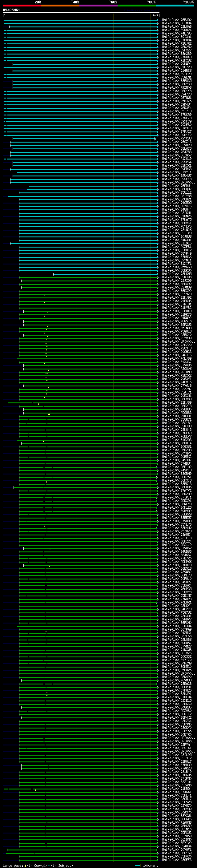The image size is (197, 868).
Task: Select the UniRef100_Q4C5Q5 label
Action: point(177,203)
